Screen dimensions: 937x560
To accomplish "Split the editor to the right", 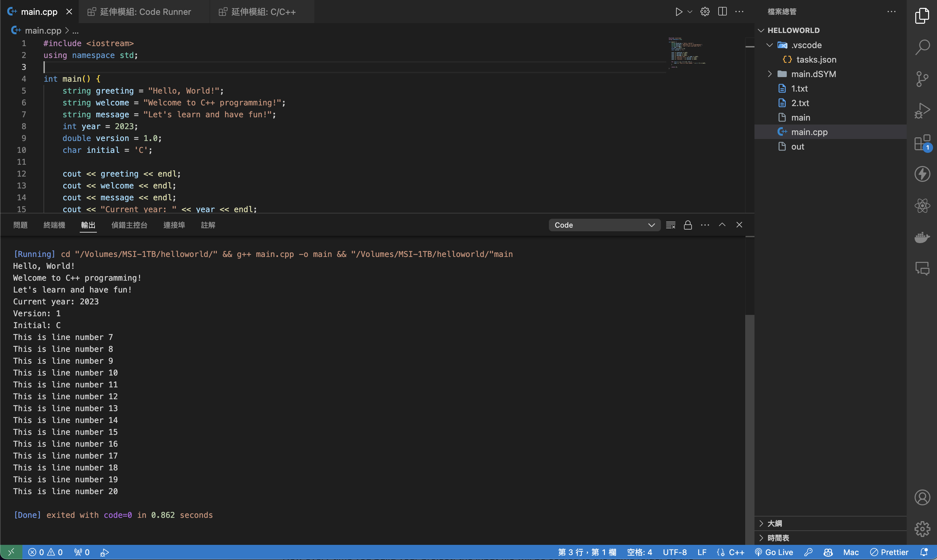I will click(x=722, y=12).
